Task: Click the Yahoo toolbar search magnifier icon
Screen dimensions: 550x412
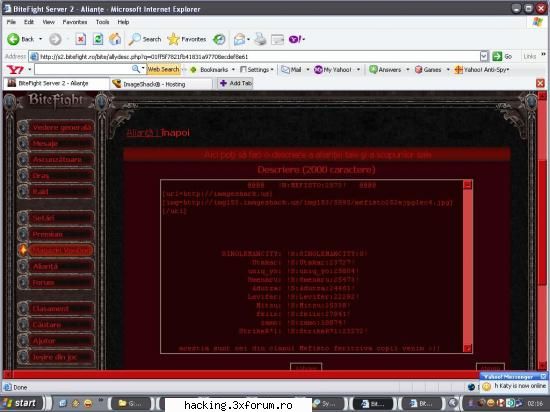Action: pos(136,69)
